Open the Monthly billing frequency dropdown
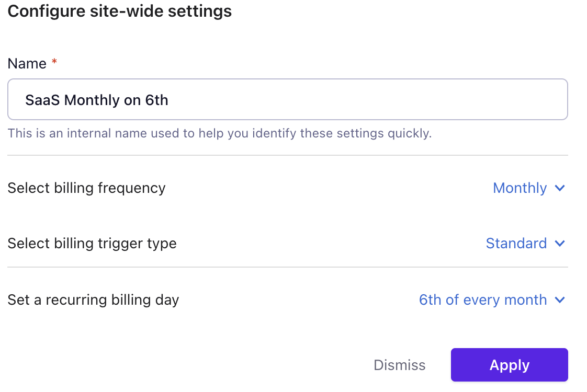This screenshot has width=587, height=392. pyautogui.click(x=520, y=188)
